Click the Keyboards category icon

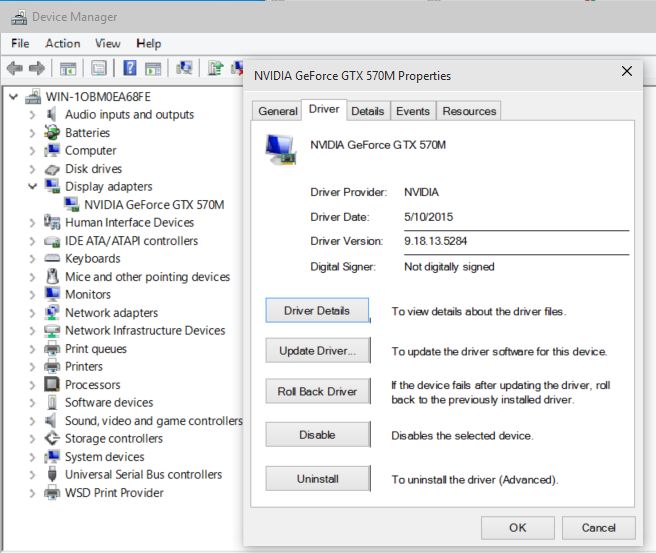coord(52,259)
